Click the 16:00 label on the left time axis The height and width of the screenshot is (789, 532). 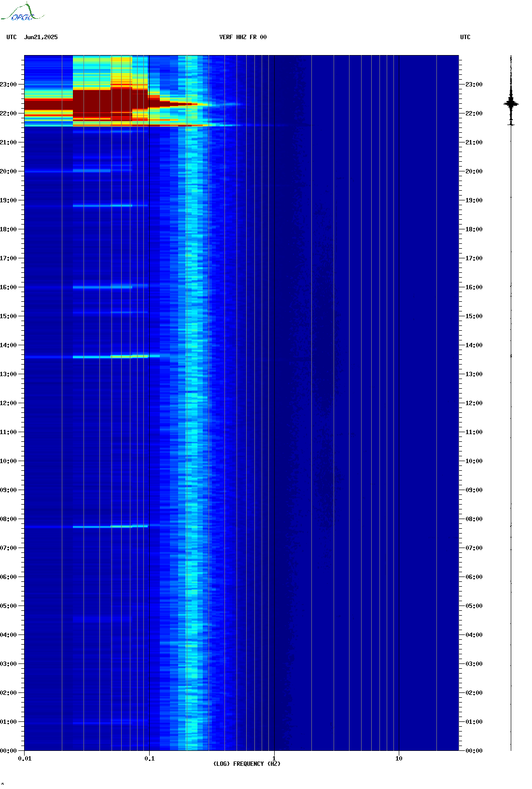pos(8,287)
